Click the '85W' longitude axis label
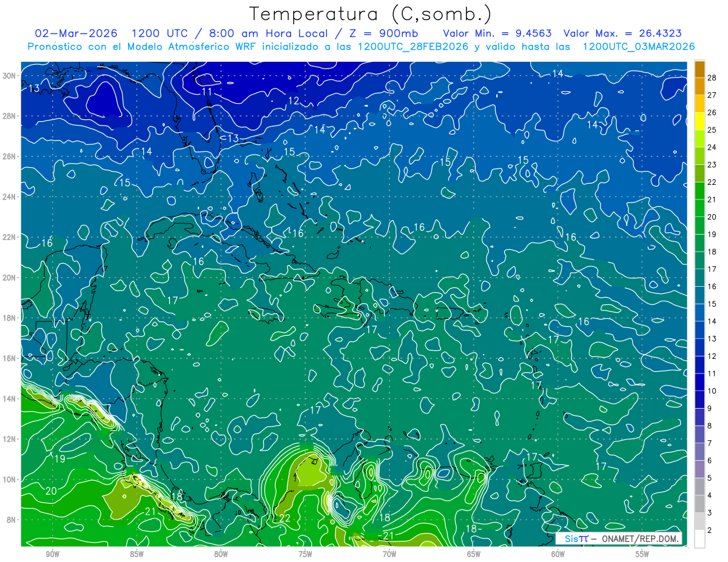Screen dimensions: 728x562 click(137, 554)
